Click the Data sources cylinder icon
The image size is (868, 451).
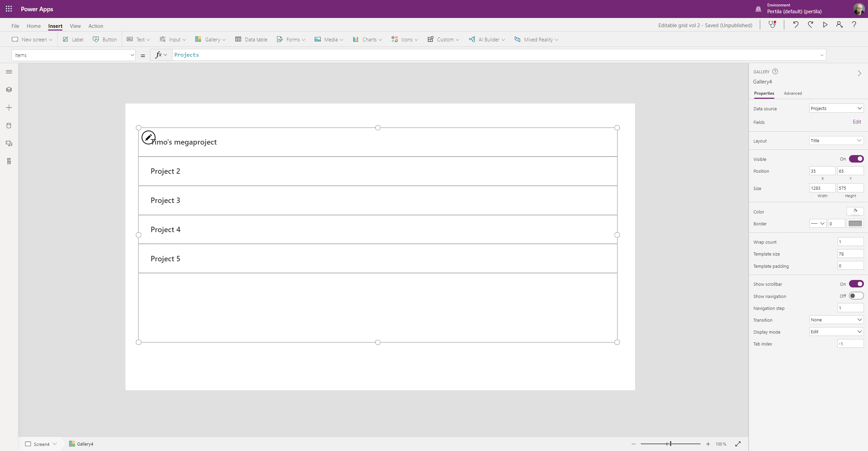[x=9, y=126]
